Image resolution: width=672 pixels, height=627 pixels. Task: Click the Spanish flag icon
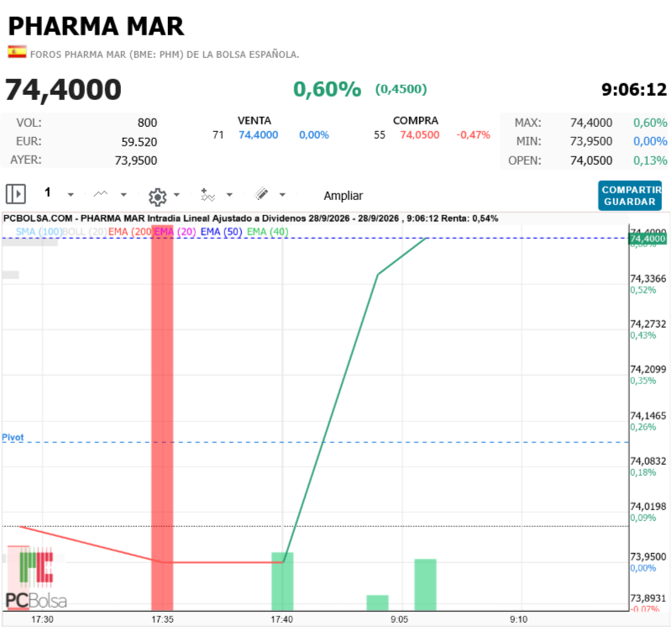[17, 52]
